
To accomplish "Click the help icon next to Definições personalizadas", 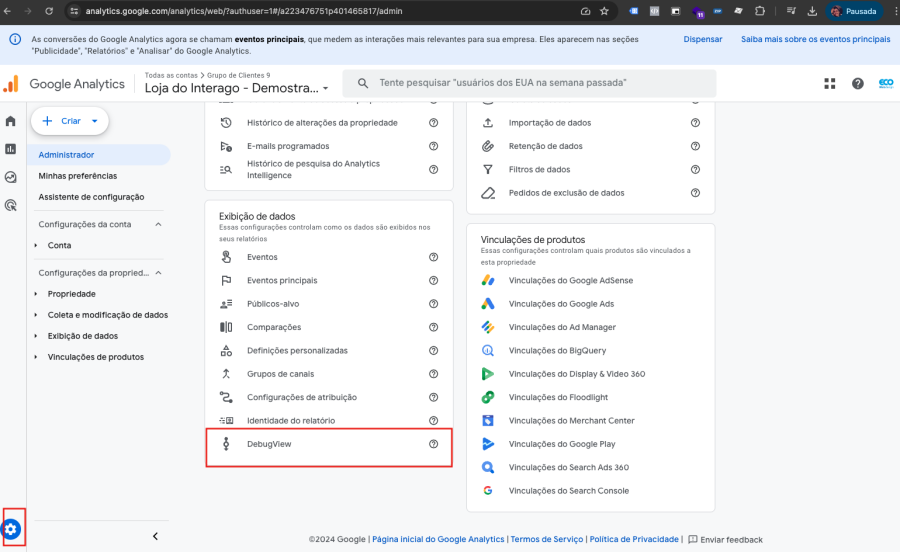I will (433, 351).
